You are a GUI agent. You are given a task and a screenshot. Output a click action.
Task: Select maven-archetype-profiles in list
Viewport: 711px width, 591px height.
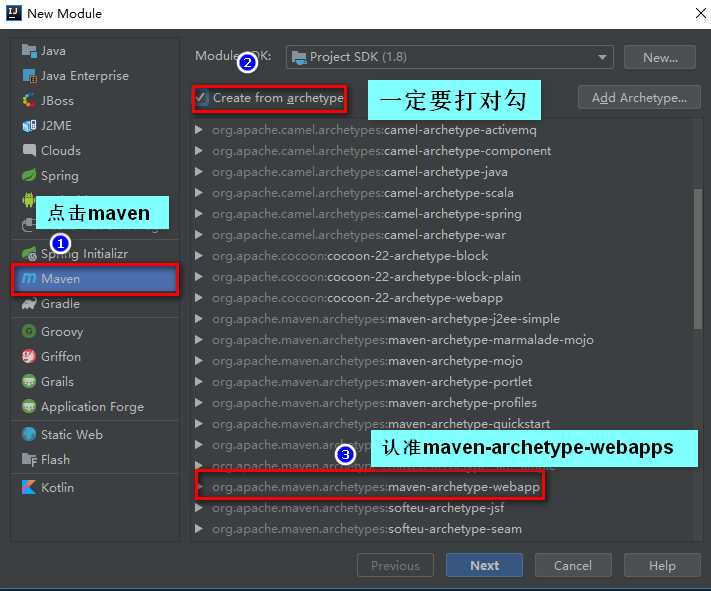(374, 403)
